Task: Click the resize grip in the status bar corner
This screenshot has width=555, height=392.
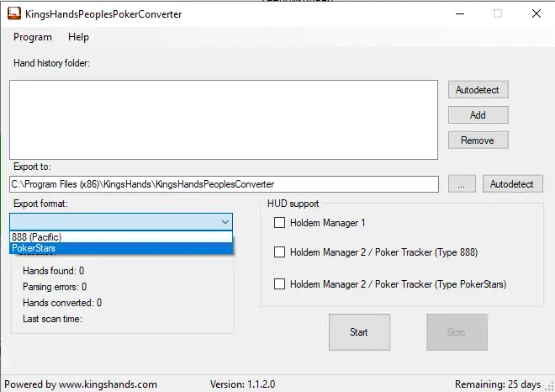Action: click(550, 387)
